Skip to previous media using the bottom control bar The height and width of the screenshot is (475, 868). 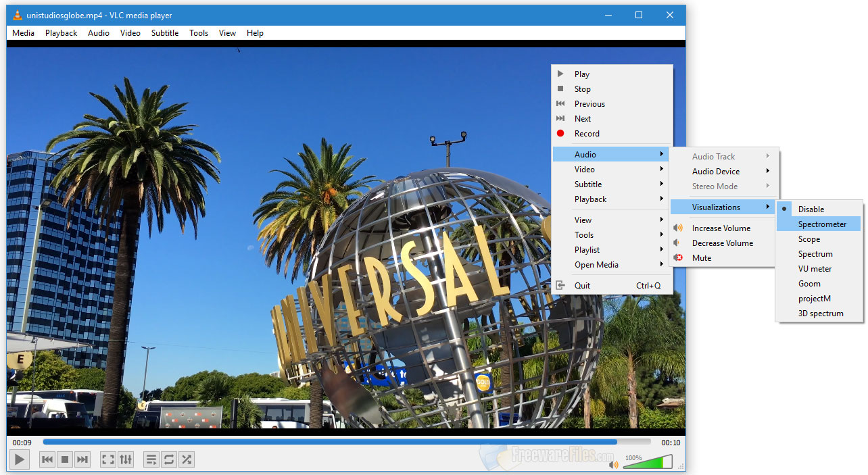tap(47, 460)
